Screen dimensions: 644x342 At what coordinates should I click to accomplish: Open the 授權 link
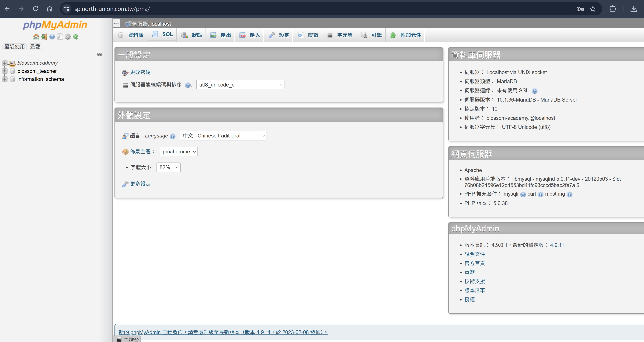[x=469, y=299]
